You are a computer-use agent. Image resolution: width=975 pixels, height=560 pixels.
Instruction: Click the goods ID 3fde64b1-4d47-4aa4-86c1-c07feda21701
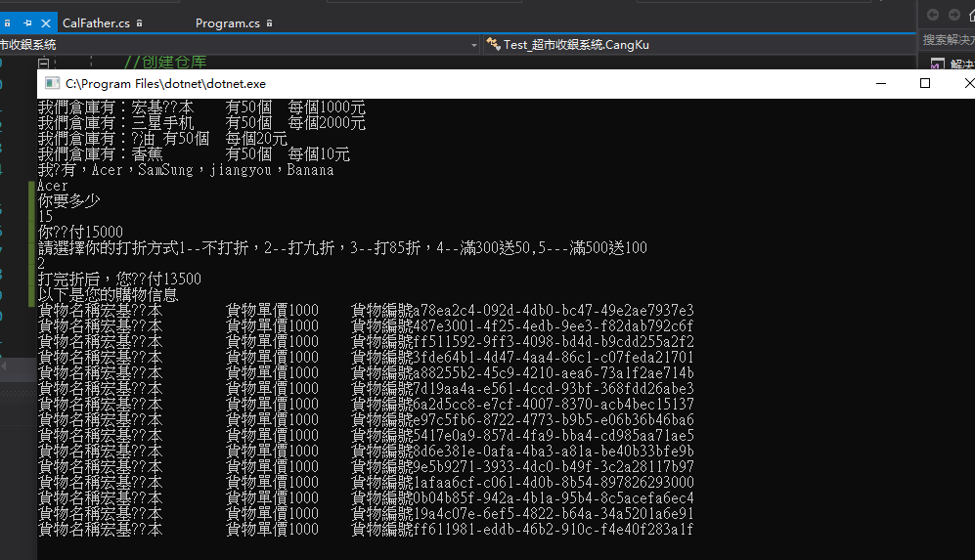point(553,358)
